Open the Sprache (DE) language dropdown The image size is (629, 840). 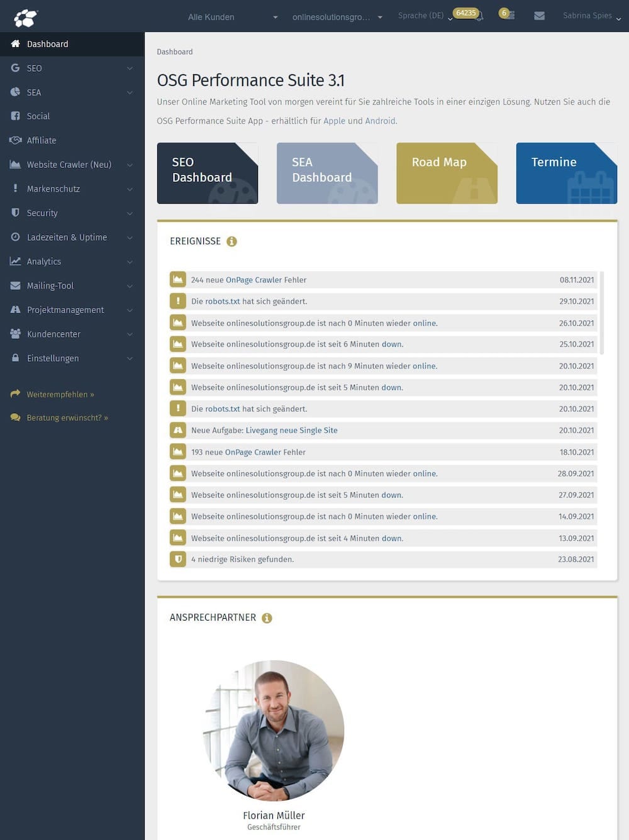425,16
